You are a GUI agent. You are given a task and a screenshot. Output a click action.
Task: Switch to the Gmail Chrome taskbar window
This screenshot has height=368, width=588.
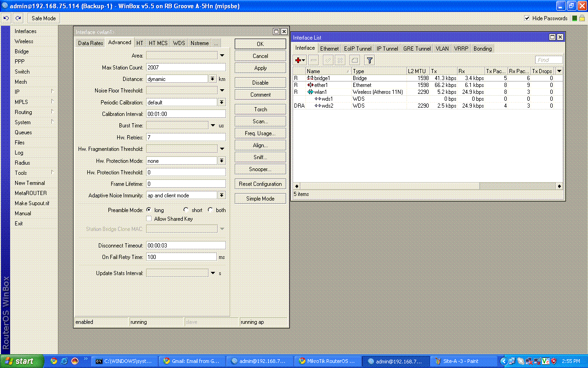click(x=192, y=361)
